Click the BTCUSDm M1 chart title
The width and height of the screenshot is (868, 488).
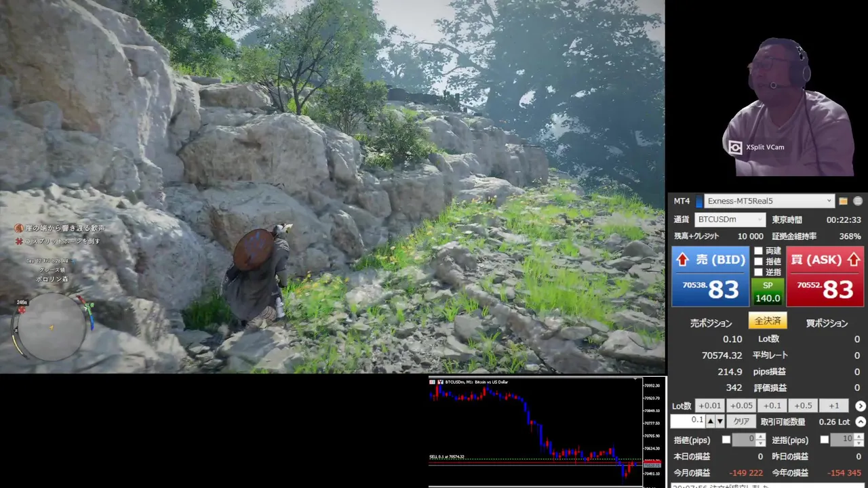coord(475,382)
